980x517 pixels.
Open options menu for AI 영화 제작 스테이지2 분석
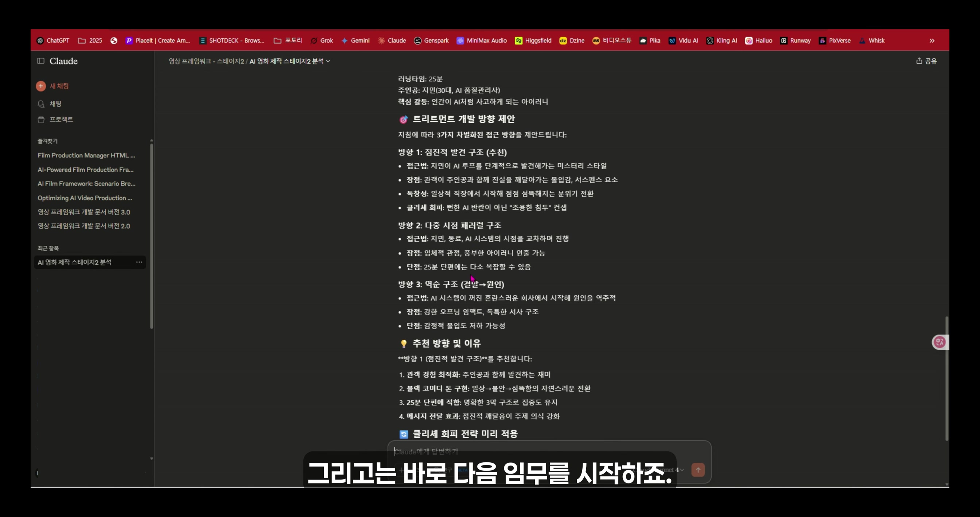coord(139,262)
